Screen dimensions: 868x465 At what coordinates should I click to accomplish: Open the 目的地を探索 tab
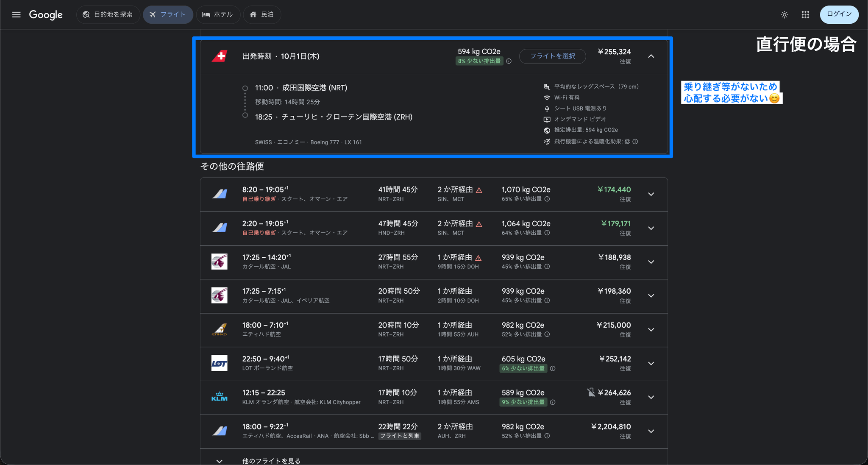click(108, 14)
